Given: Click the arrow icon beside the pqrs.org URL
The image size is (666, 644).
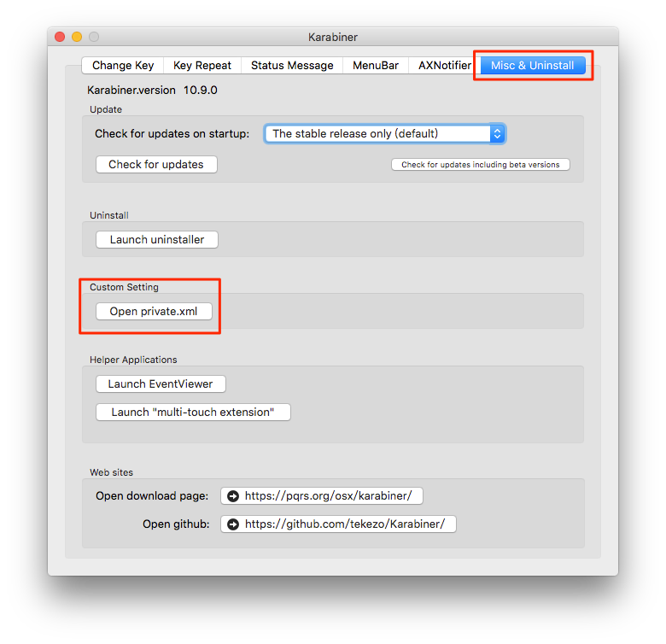Looking at the screenshot, I should (233, 495).
